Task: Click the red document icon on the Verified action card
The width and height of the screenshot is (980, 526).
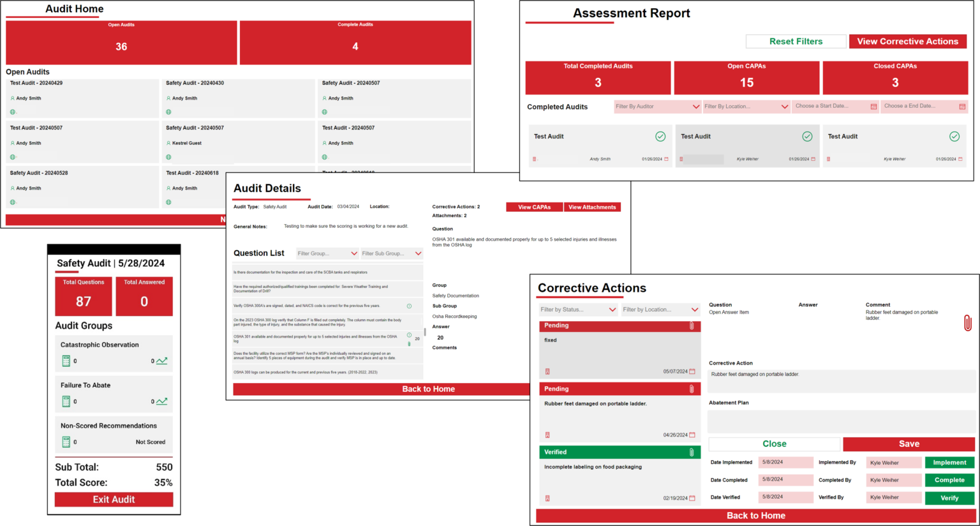Action: pos(547,499)
